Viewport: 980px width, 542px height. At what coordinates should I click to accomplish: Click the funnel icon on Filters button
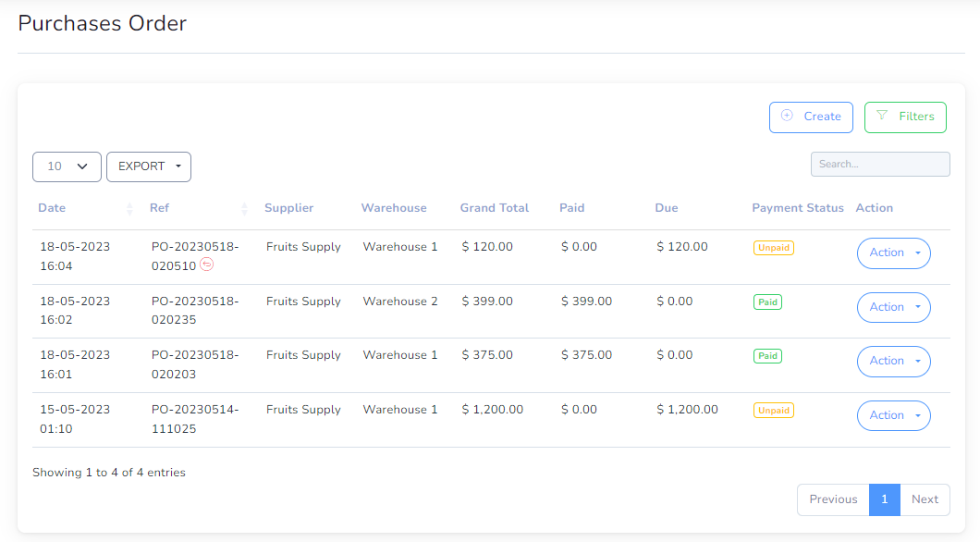click(x=882, y=115)
